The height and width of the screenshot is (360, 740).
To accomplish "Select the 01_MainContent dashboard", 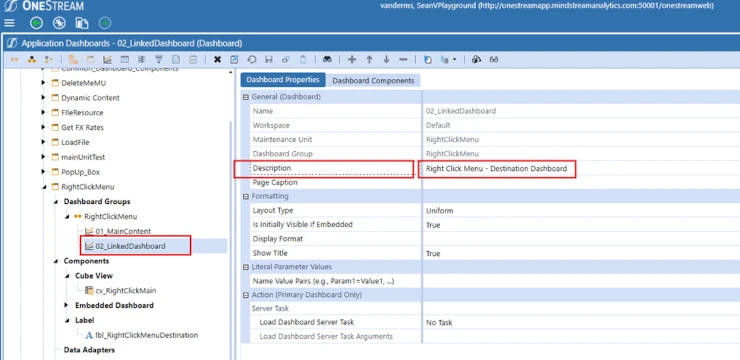I will pyautogui.click(x=123, y=231).
